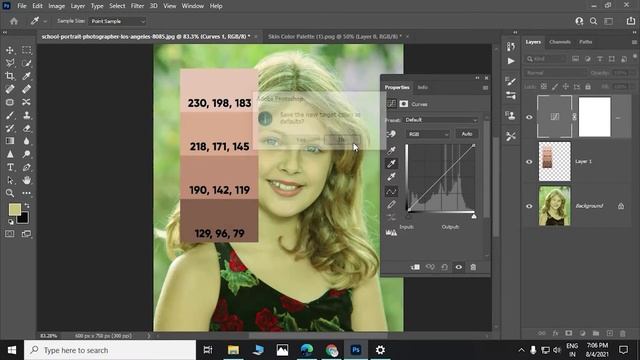The height and width of the screenshot is (360, 640).
Task: Select the Rectangular Marquee tool
Action: tap(27, 50)
